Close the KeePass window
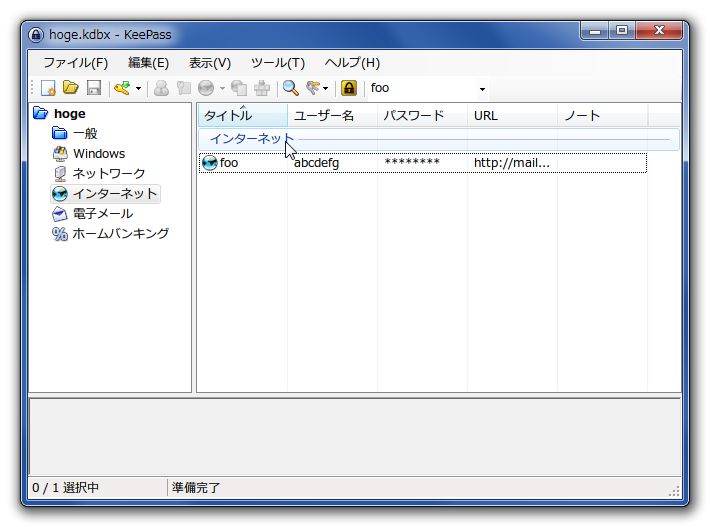Screen dimensions: 710x527 (x=659, y=31)
